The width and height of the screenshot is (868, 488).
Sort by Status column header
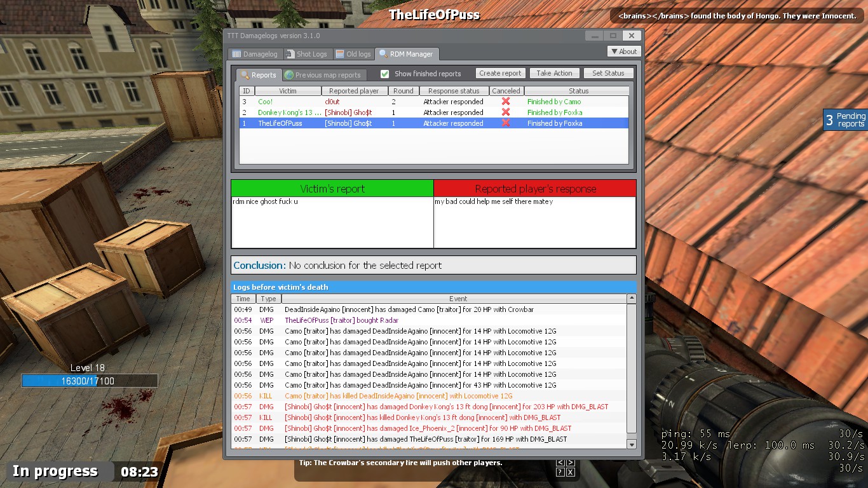[x=578, y=91]
